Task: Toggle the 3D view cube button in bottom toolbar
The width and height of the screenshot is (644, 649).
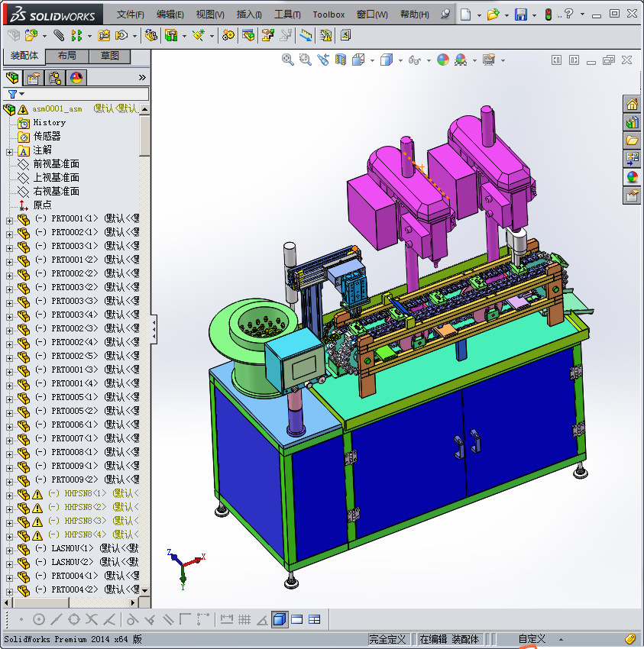Action: click(x=280, y=620)
